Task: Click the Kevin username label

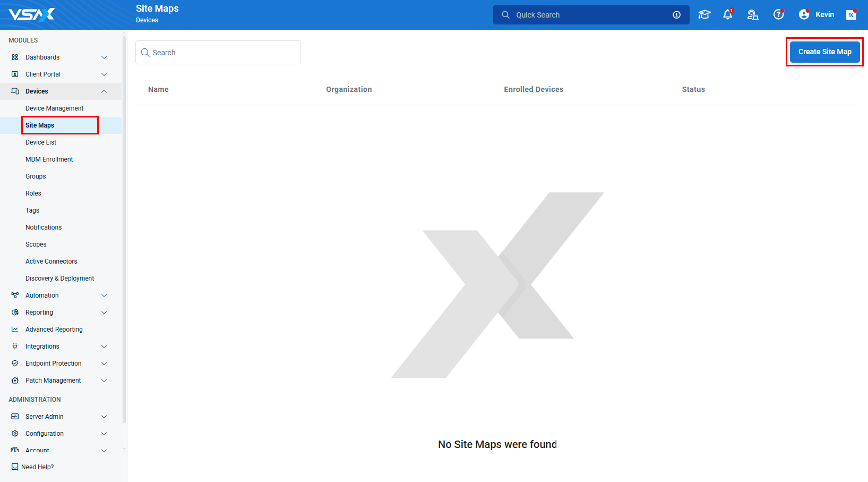Action: coord(824,14)
